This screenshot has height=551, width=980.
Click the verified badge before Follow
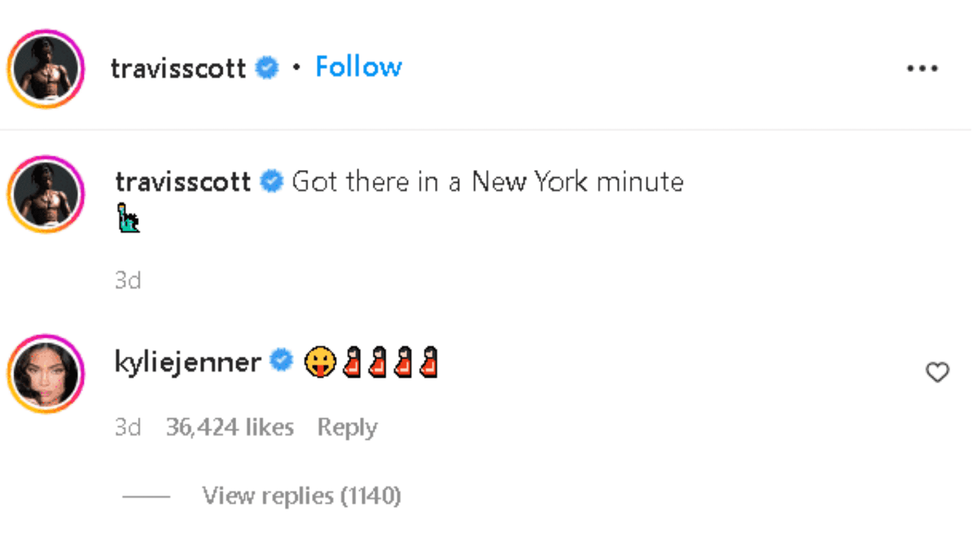point(267,67)
